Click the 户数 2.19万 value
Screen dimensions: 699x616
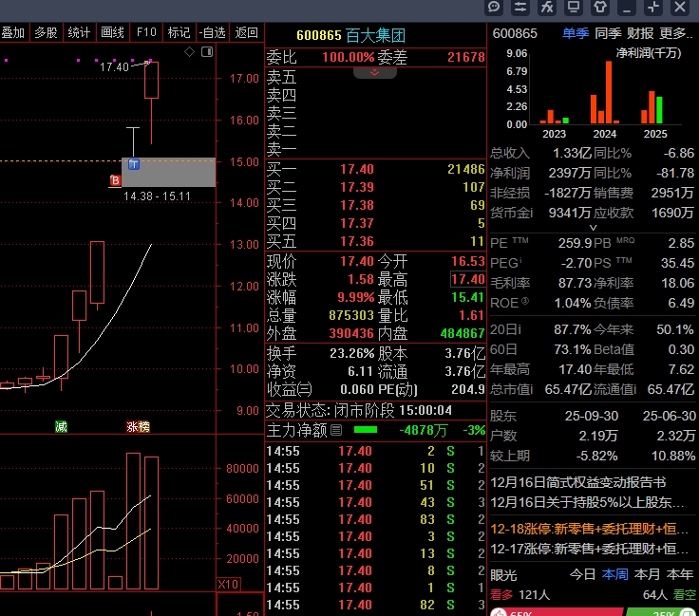(x=598, y=436)
